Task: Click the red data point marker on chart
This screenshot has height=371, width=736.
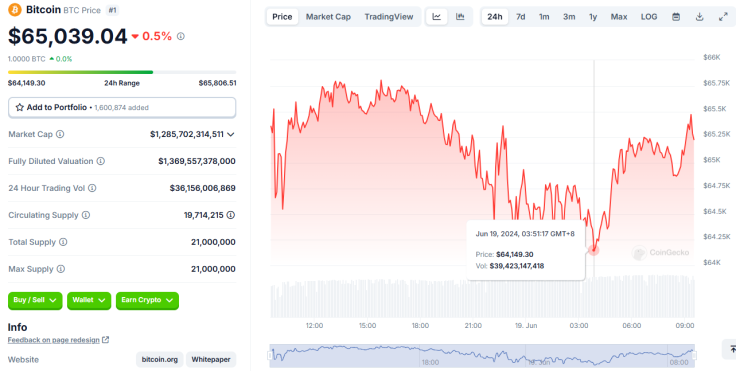Action: pos(594,250)
